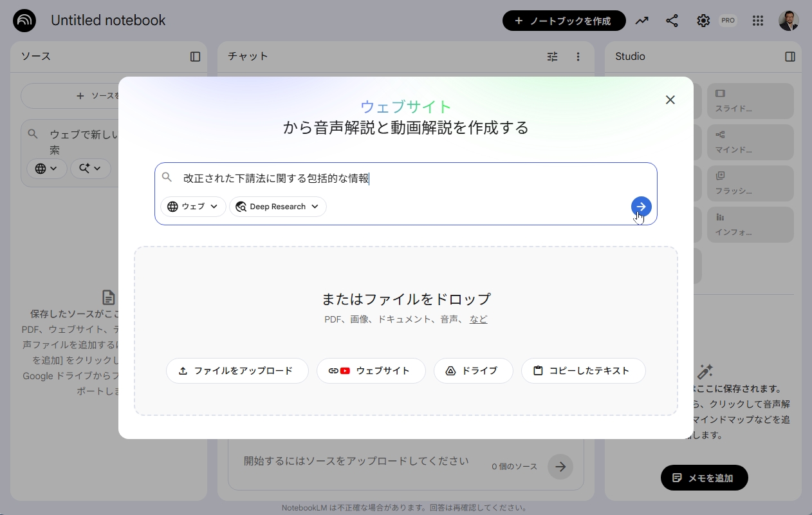
Task: Click the 0 個のソース label
Action: pyautogui.click(x=514, y=467)
